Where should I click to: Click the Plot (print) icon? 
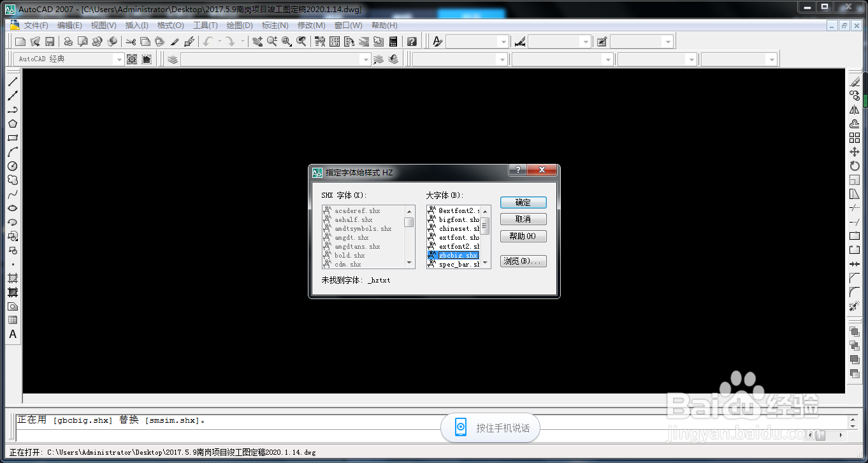click(68, 41)
